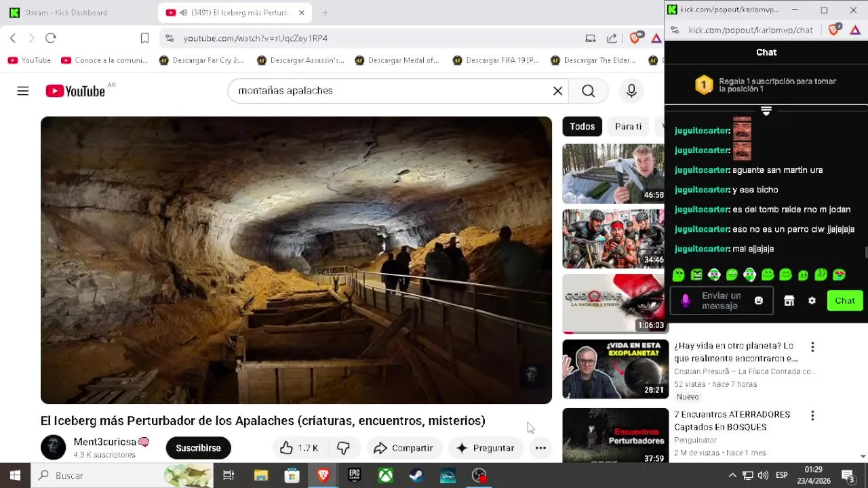Collapse the Kick chat leaderboard banner arrow

[766, 110]
